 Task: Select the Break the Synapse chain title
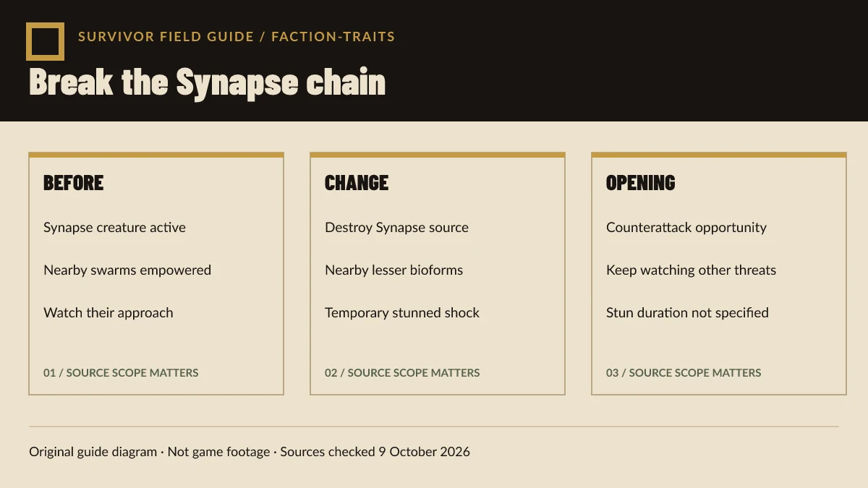point(207,82)
